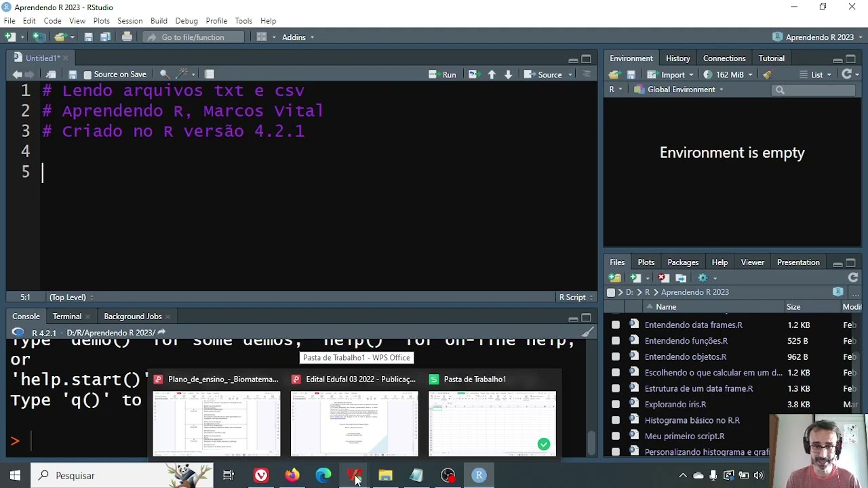Open the Aprendendo R 2023 project dropdown
This screenshot has width=868, height=488.
pyautogui.click(x=818, y=37)
